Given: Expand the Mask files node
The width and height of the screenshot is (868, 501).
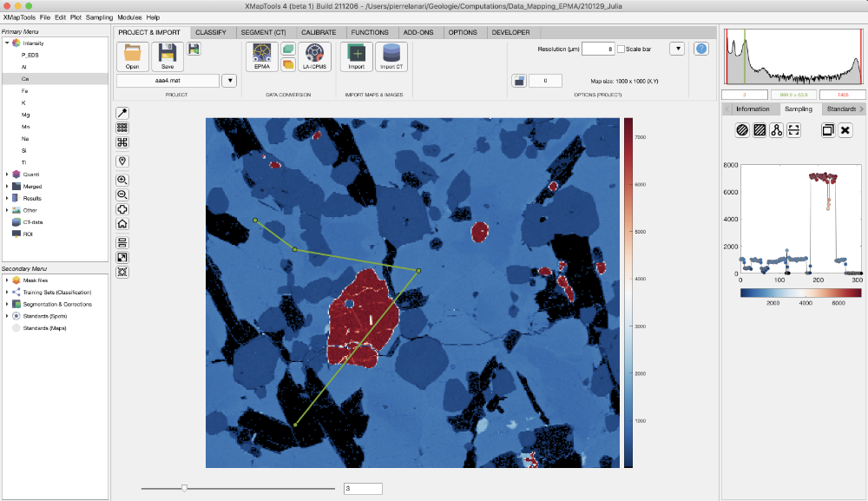Looking at the screenshot, I should (7, 280).
